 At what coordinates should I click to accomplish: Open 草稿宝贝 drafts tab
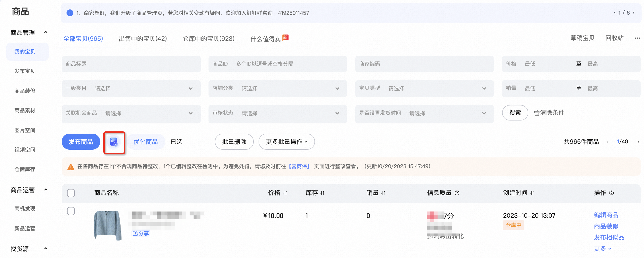click(582, 38)
